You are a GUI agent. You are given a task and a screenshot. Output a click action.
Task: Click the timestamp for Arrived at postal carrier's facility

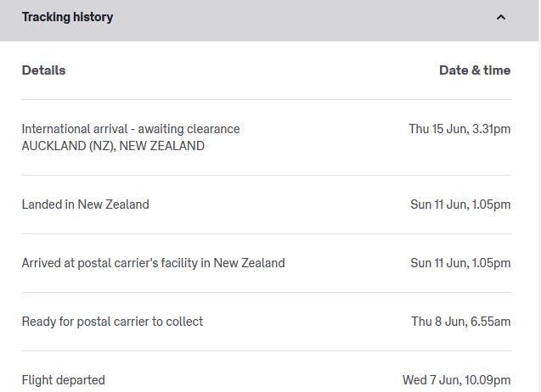pos(460,263)
